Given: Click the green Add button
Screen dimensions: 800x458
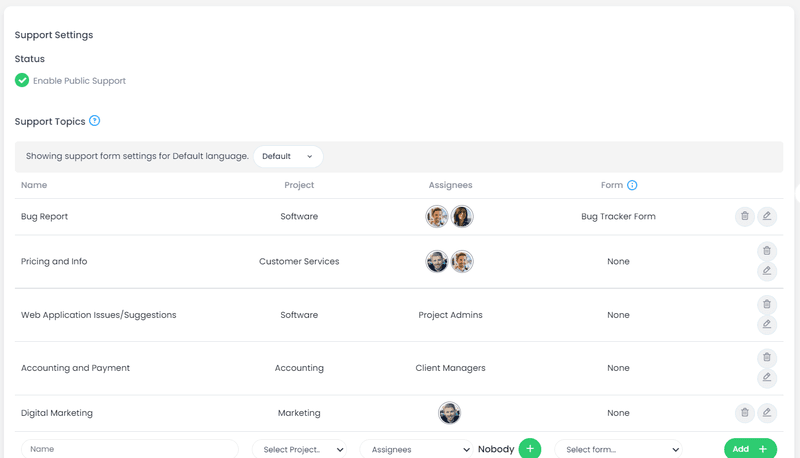Looking at the screenshot, I should pyautogui.click(x=750, y=449).
